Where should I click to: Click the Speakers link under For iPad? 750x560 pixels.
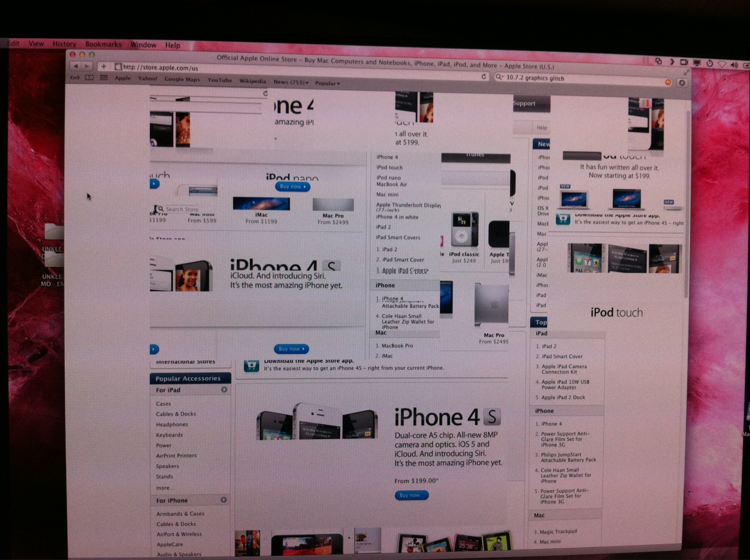[x=167, y=466]
